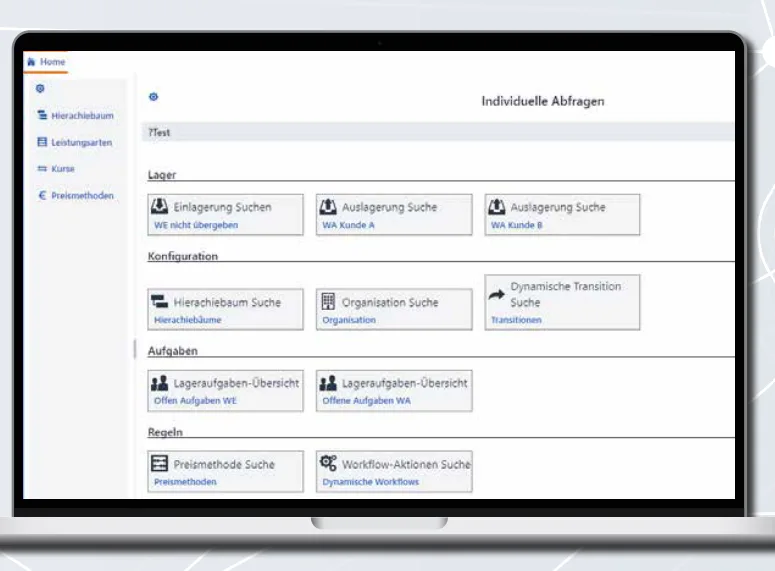This screenshot has width=775, height=571.
Task: Open the Organisation Suche tile
Action: click(394, 309)
